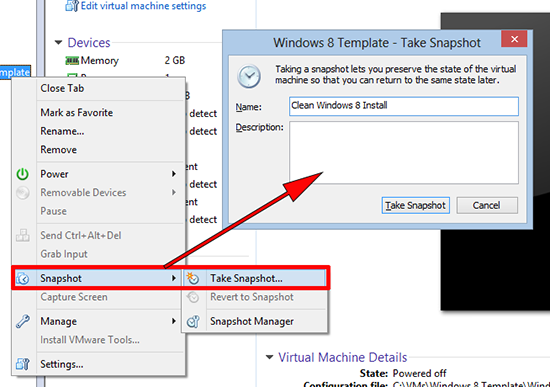Click the Snapshot clock icon in context menu
The width and height of the screenshot is (550, 387).
click(x=23, y=278)
